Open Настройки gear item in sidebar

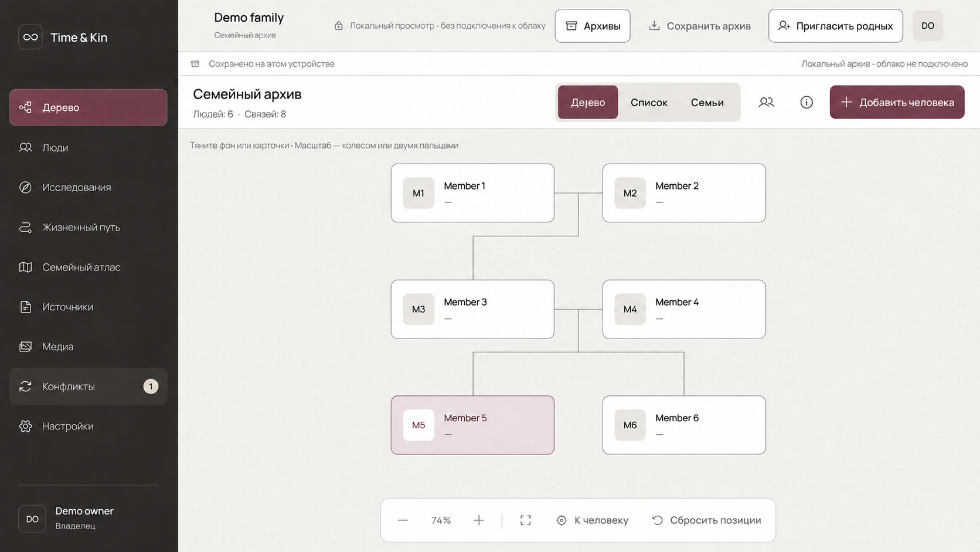click(89, 426)
